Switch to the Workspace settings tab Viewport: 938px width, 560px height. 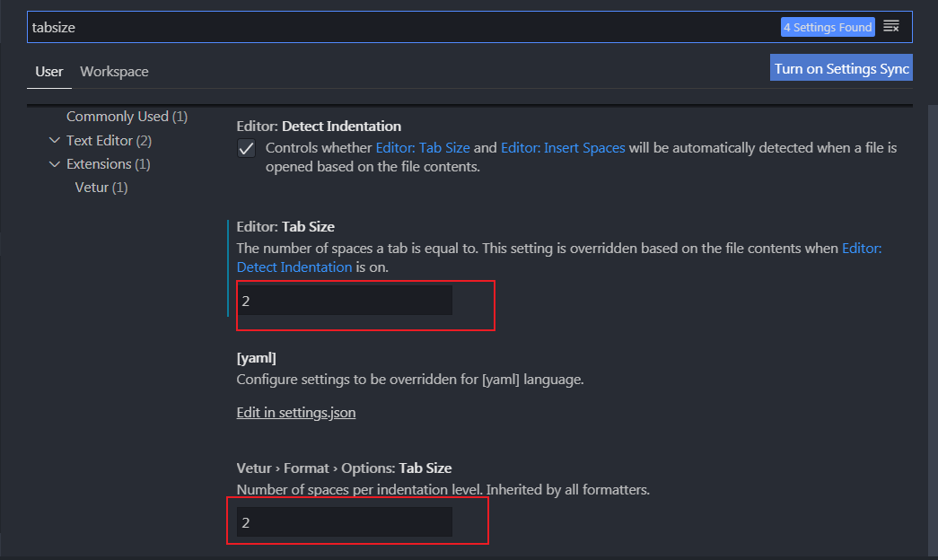click(x=114, y=72)
